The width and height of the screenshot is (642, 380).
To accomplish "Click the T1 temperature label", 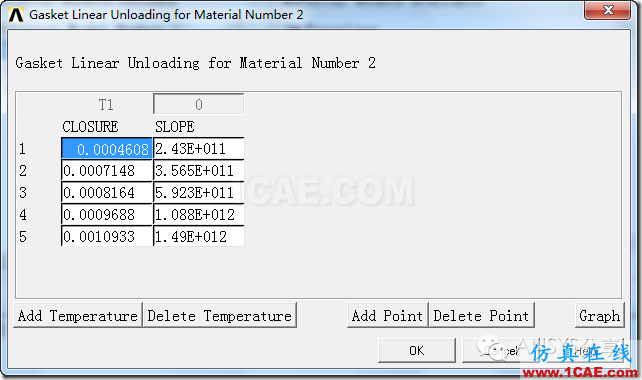I will pyautogui.click(x=106, y=105).
